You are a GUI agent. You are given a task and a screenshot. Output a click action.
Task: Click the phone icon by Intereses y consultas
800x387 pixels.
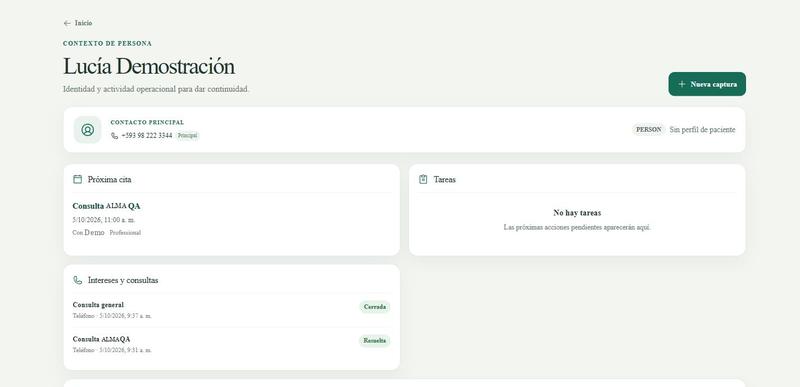pos(78,280)
